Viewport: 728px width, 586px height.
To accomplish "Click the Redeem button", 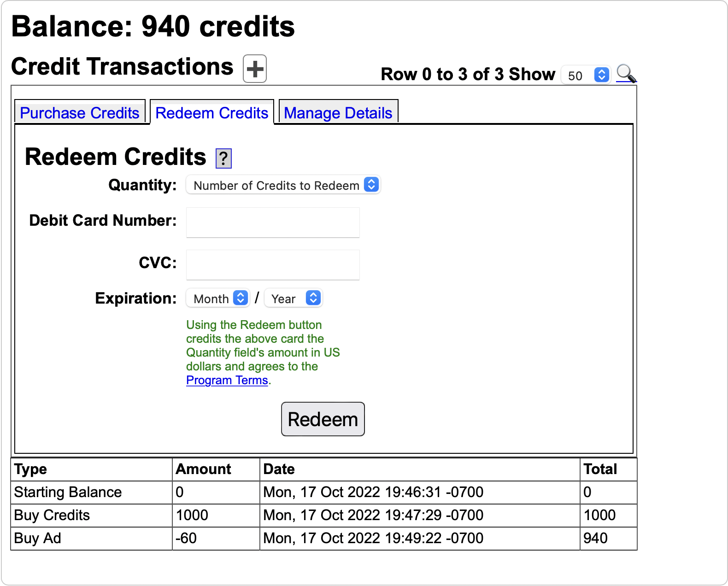I will click(323, 419).
